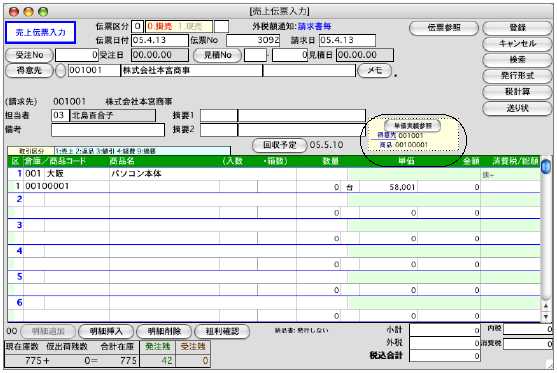
Task: Click the 送り状 invoice button
Action: [x=517, y=109]
